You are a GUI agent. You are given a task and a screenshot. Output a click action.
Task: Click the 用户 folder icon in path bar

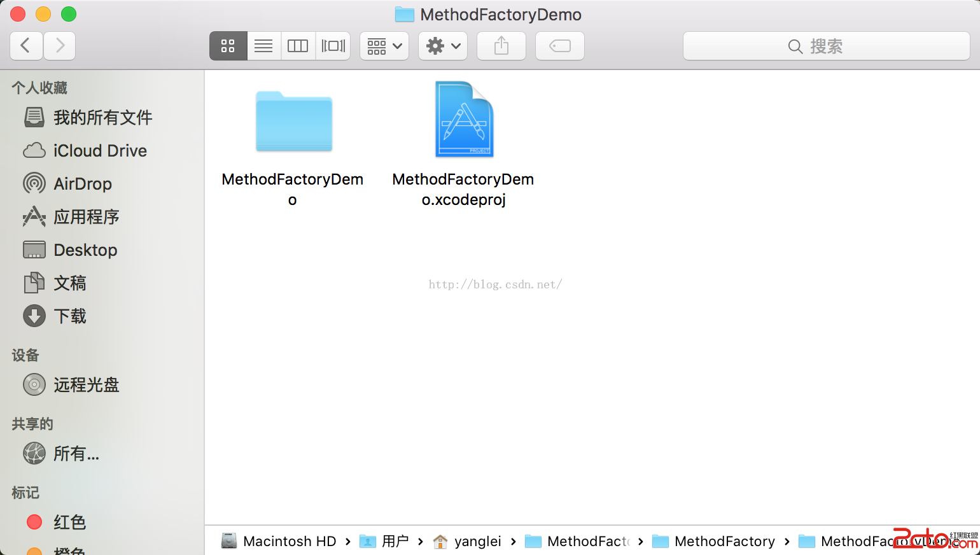click(x=368, y=541)
